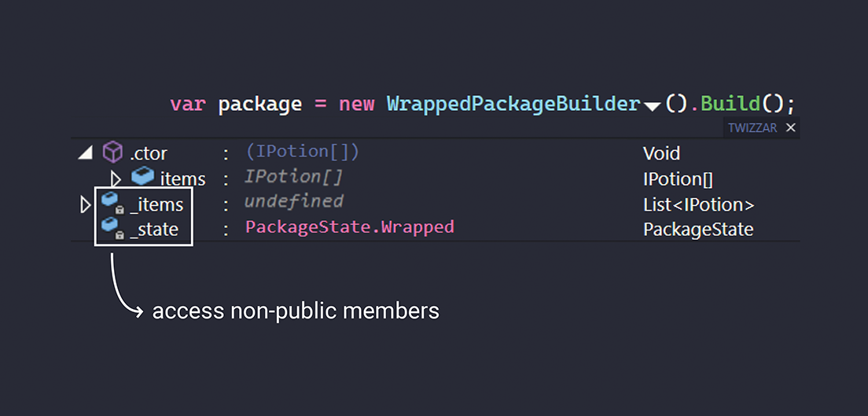Screen dimensions: 868x416
Task: Click the WrappedPackageBuilder class name
Action: click(x=513, y=104)
